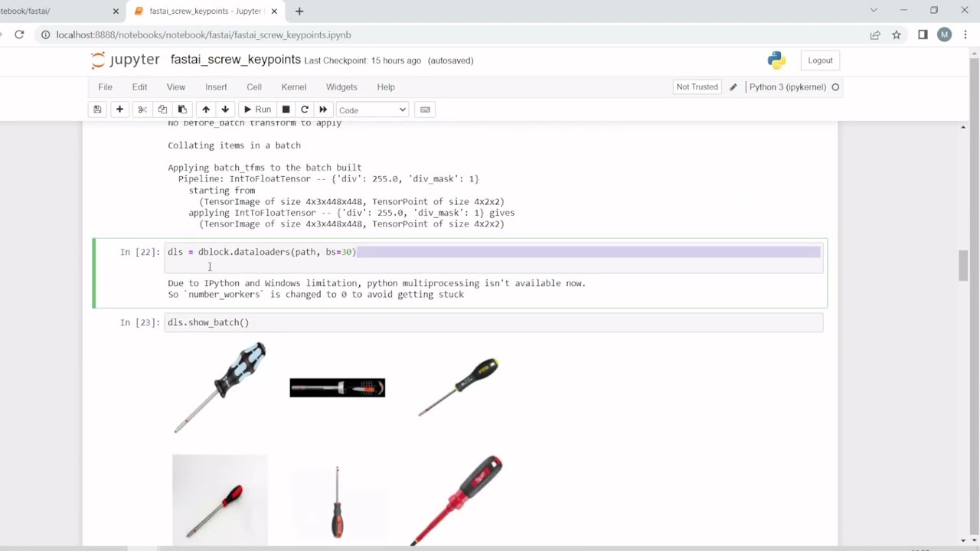Reload the page in browser
The height and width of the screenshot is (551, 980).
pos(19,34)
